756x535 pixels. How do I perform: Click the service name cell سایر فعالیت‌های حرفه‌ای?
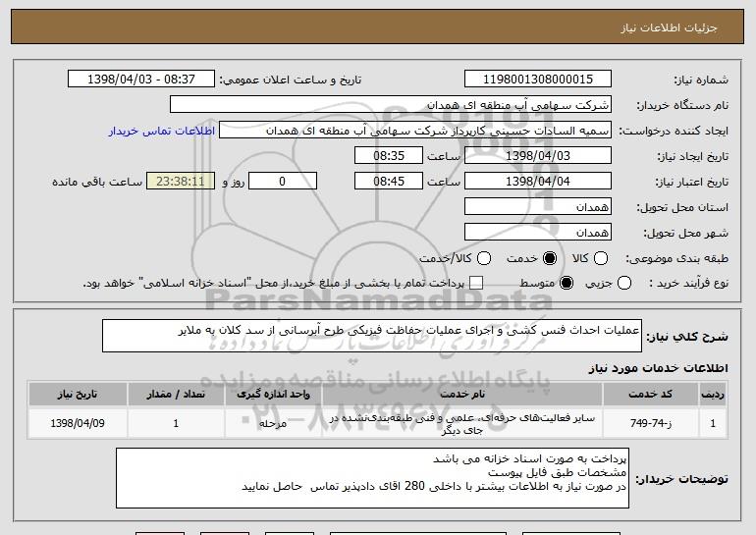coord(462,423)
